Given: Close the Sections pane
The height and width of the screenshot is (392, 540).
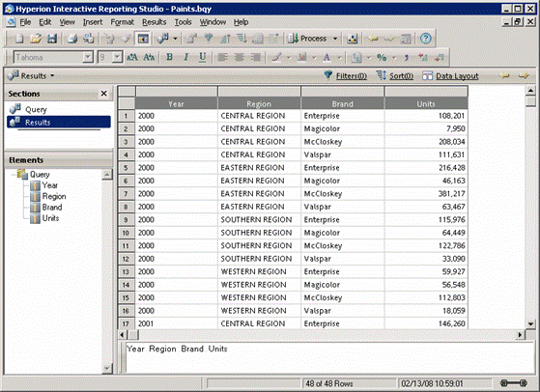Looking at the screenshot, I should tap(103, 94).
